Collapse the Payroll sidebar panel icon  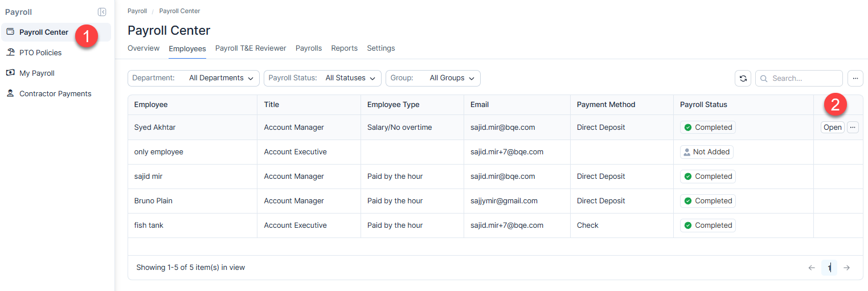click(x=102, y=12)
